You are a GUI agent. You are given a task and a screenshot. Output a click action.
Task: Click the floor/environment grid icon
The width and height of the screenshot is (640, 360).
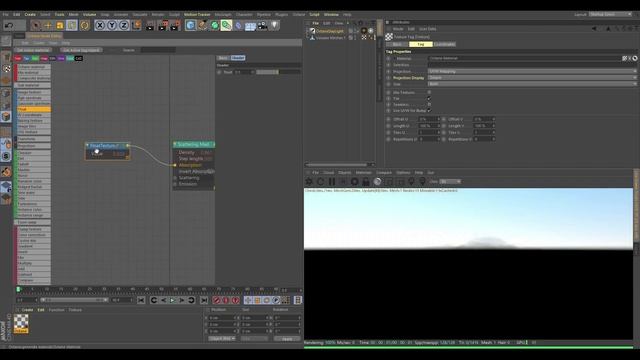point(250,26)
